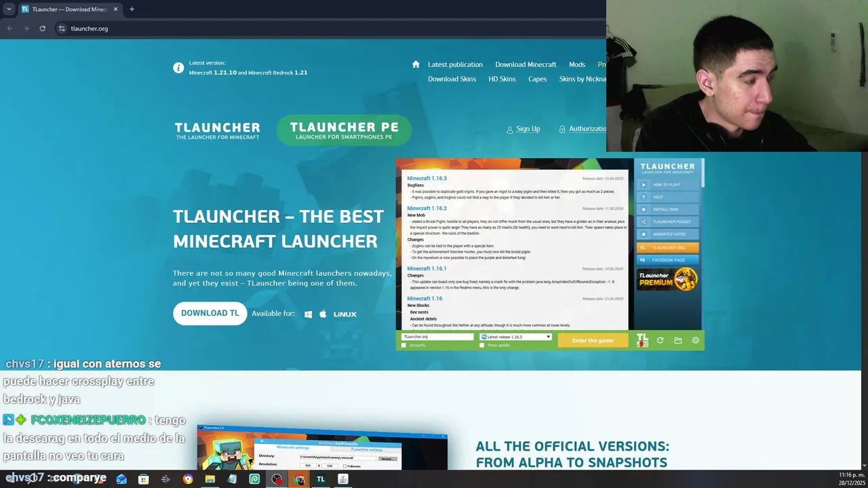Open the Download Minecraft menu item

[x=526, y=64]
